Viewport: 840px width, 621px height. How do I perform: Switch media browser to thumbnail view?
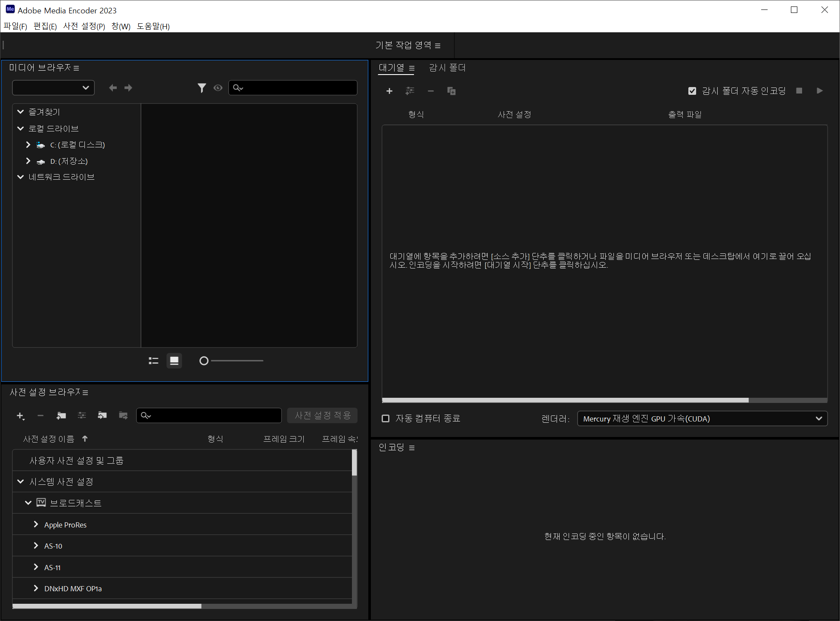[174, 361]
